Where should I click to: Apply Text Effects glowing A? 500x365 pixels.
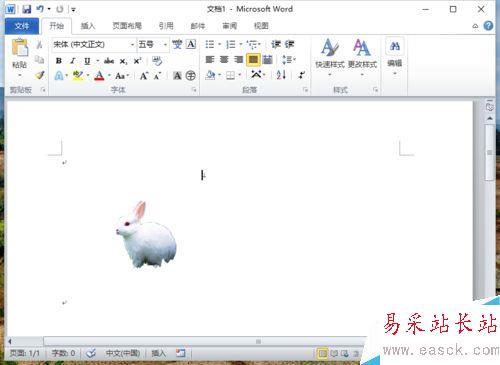(x=59, y=76)
